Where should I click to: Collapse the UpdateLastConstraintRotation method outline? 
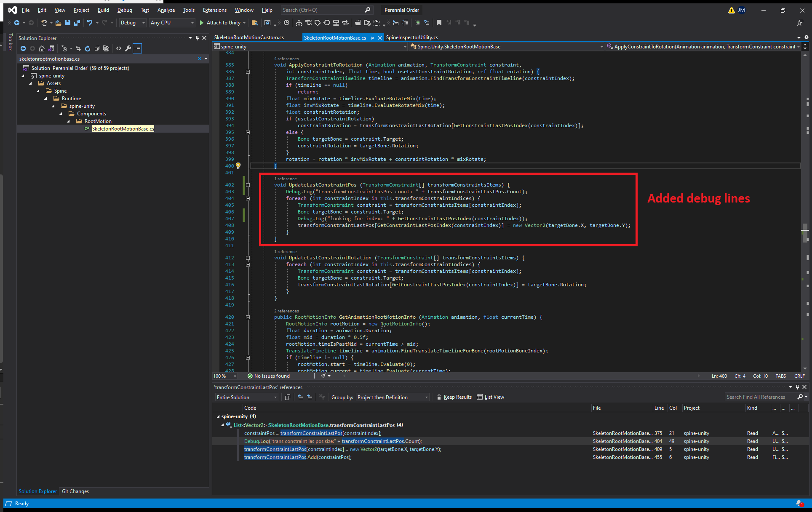pyautogui.click(x=248, y=258)
